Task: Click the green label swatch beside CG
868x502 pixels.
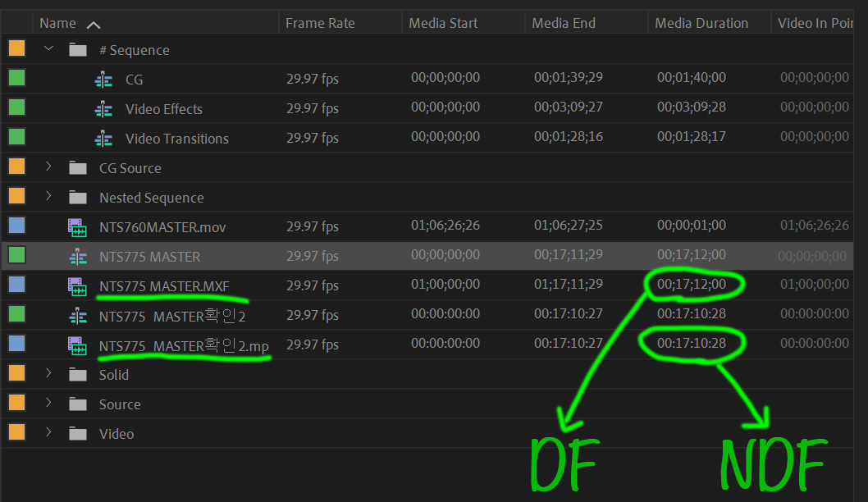Action: click(15, 79)
